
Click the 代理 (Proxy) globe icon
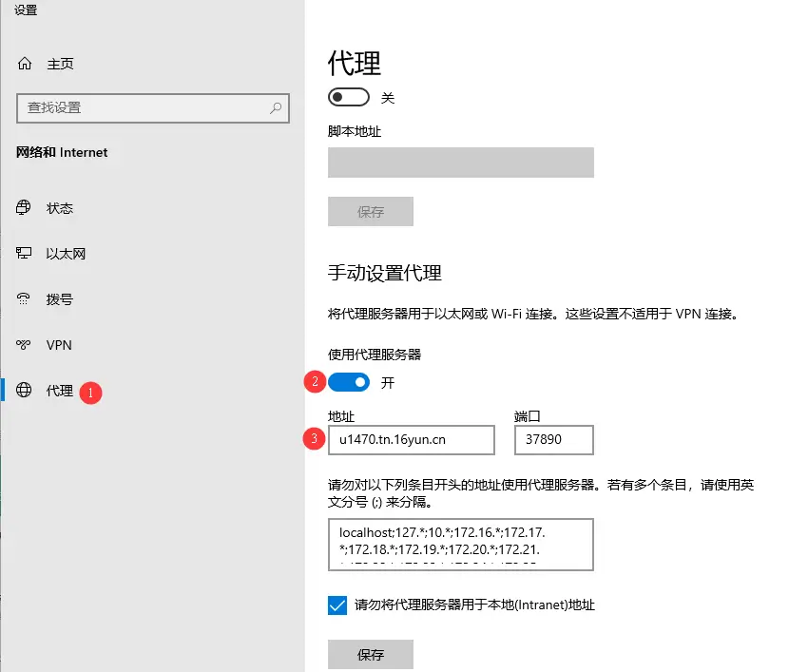click(24, 391)
